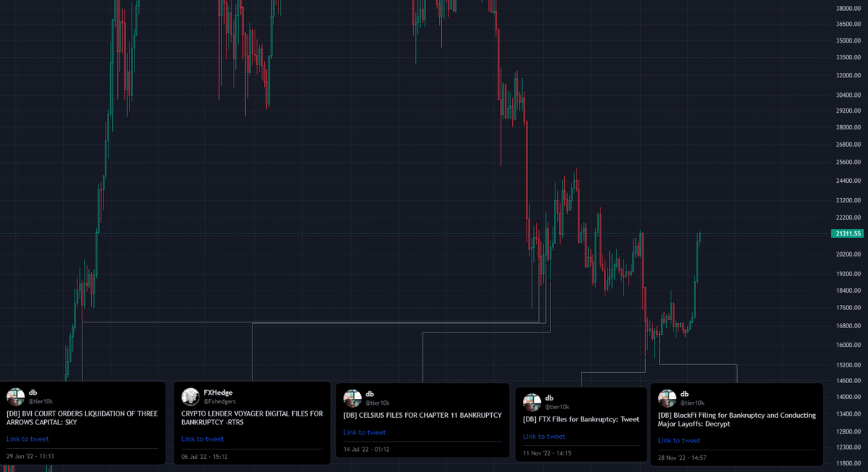Click db avatar on Three Arrows card

[15, 396]
